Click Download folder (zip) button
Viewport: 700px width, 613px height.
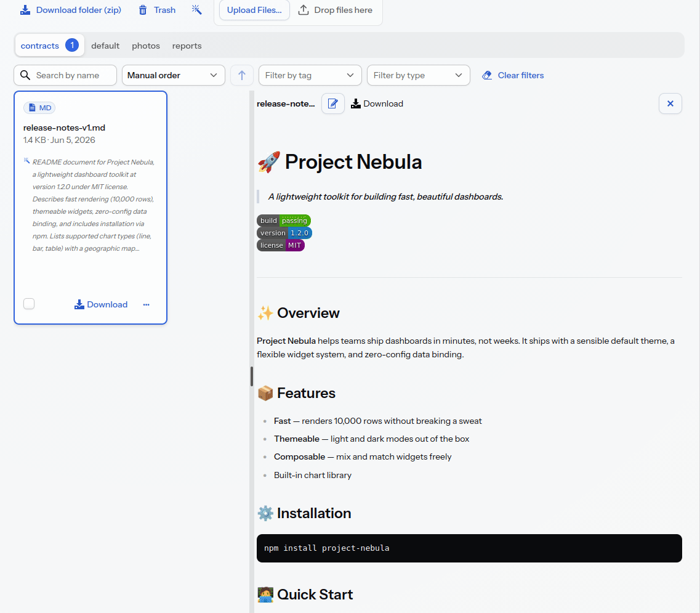click(x=71, y=10)
